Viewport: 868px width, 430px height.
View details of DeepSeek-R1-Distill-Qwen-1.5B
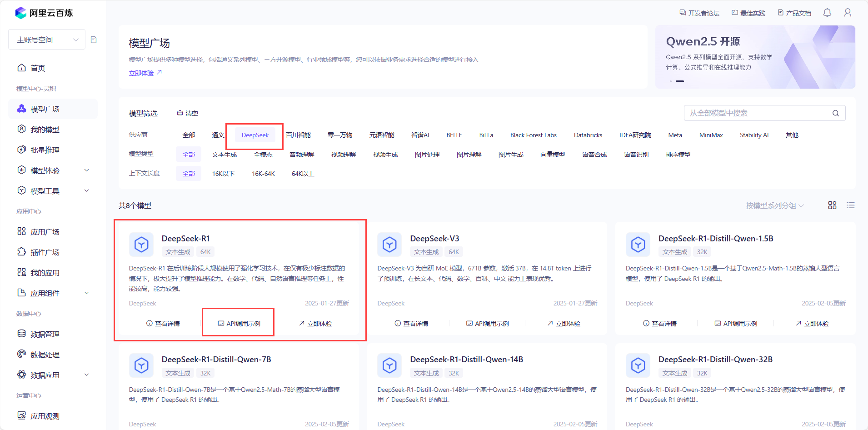click(x=659, y=323)
